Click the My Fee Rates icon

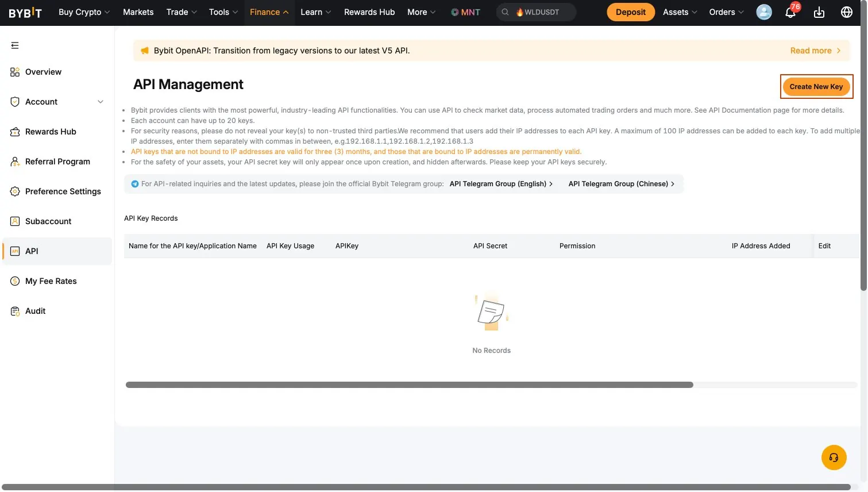15,281
